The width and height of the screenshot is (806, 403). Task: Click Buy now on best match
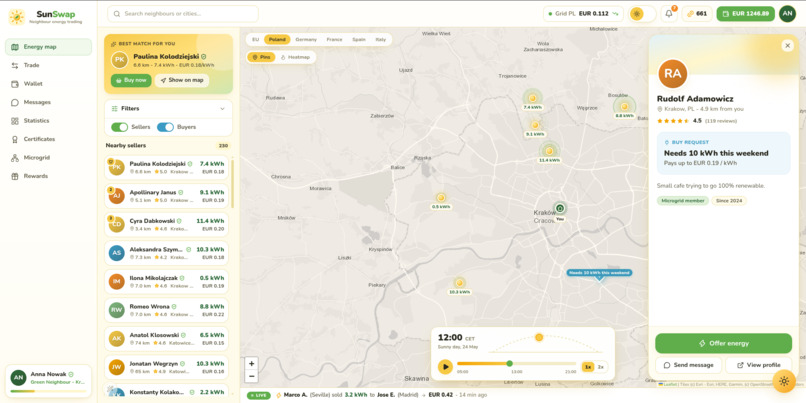tap(131, 80)
